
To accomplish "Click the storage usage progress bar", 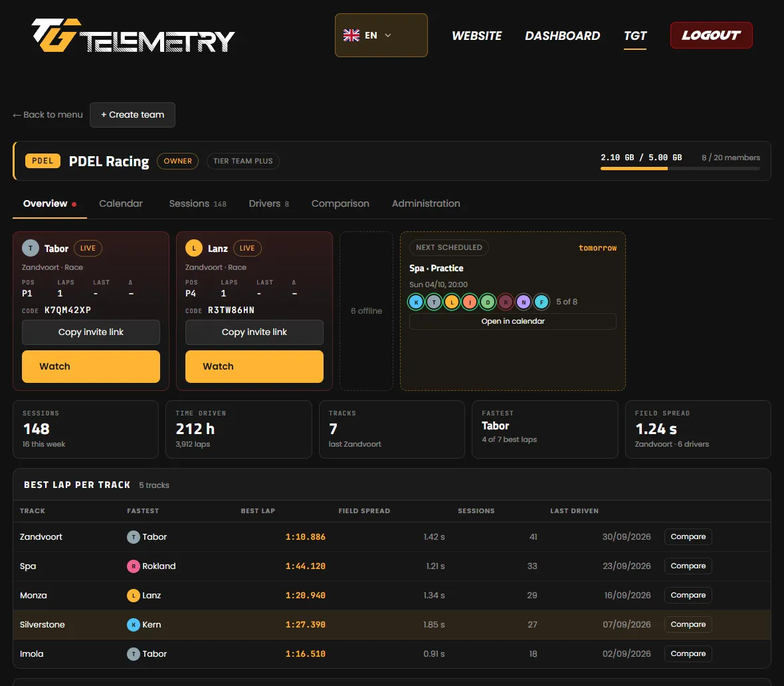I will 680,169.
